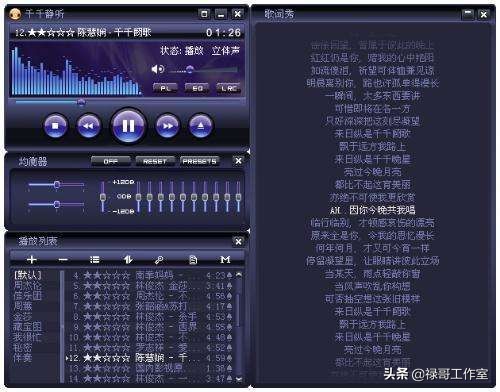The height and width of the screenshot is (392, 500).
Task: Click the playlist scroll down arrow
Action: 239,379
